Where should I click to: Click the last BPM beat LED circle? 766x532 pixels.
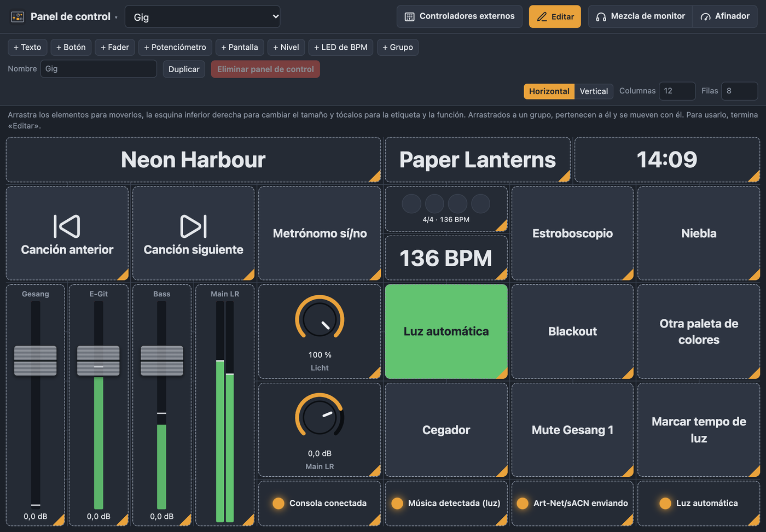480,204
